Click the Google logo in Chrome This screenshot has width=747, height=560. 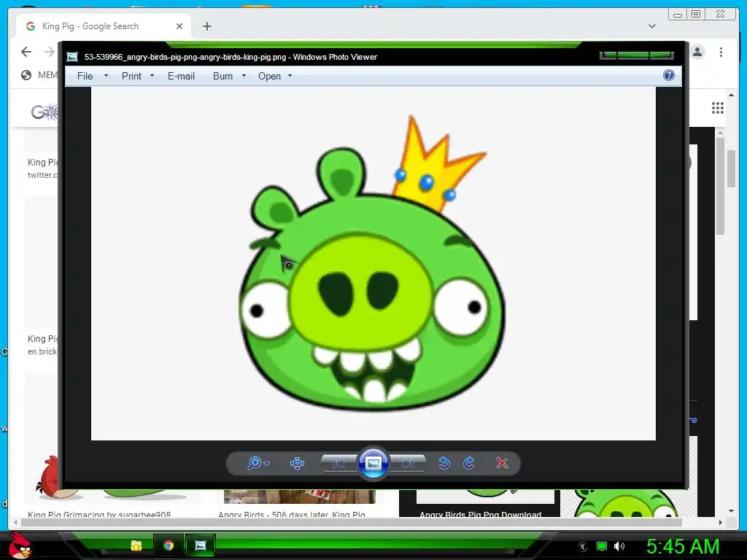pos(44,112)
